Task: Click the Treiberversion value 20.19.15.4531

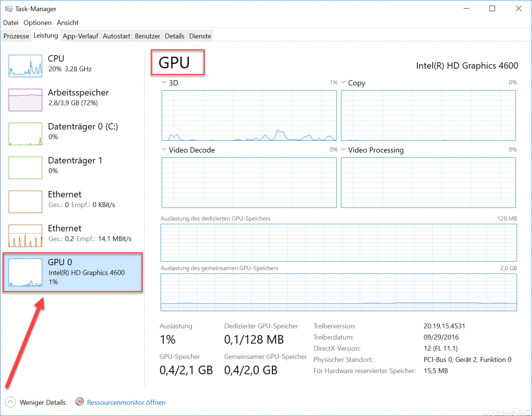Action: pos(444,326)
